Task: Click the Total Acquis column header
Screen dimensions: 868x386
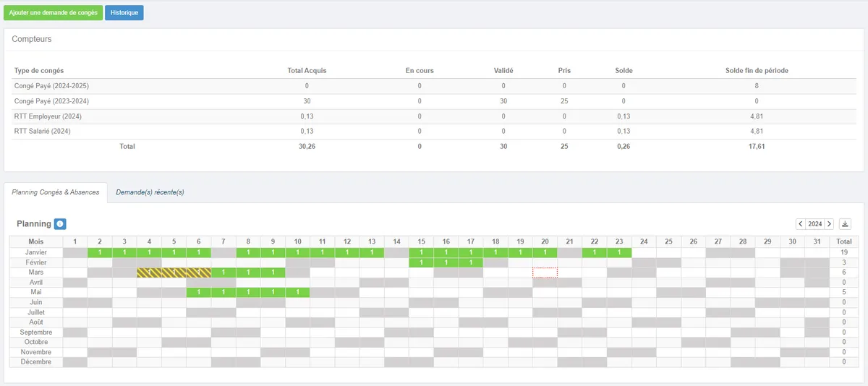Action: click(307, 71)
